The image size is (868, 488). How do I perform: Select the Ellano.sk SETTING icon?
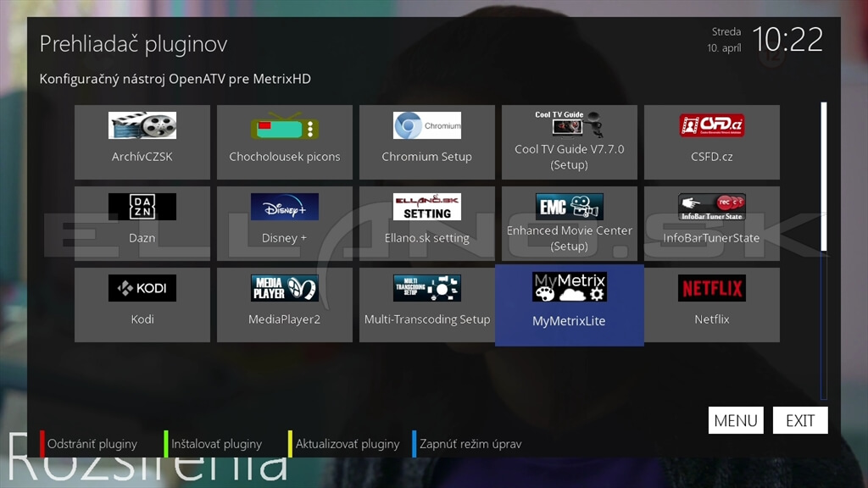click(x=427, y=207)
